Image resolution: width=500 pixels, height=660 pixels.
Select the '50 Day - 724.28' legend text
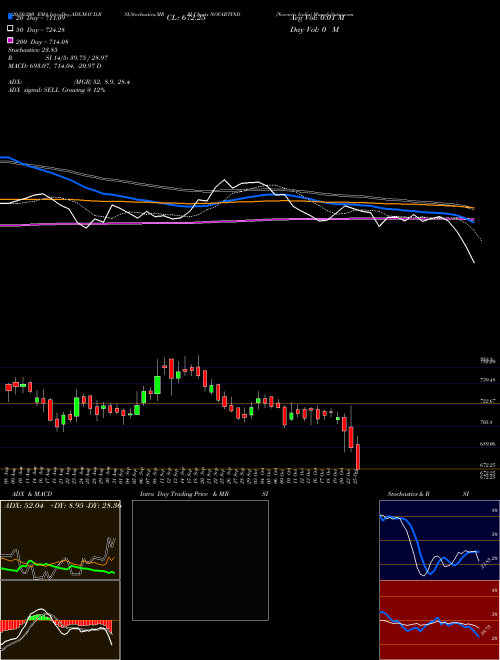[x=41, y=30]
